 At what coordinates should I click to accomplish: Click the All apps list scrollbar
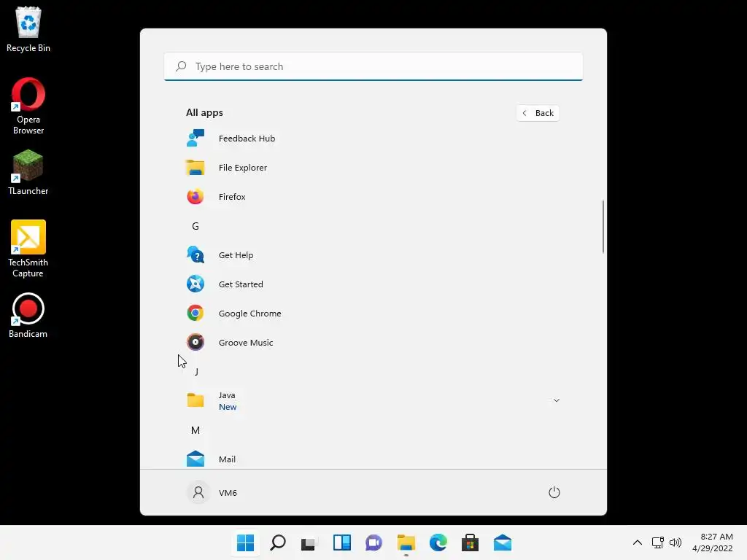tap(603, 227)
